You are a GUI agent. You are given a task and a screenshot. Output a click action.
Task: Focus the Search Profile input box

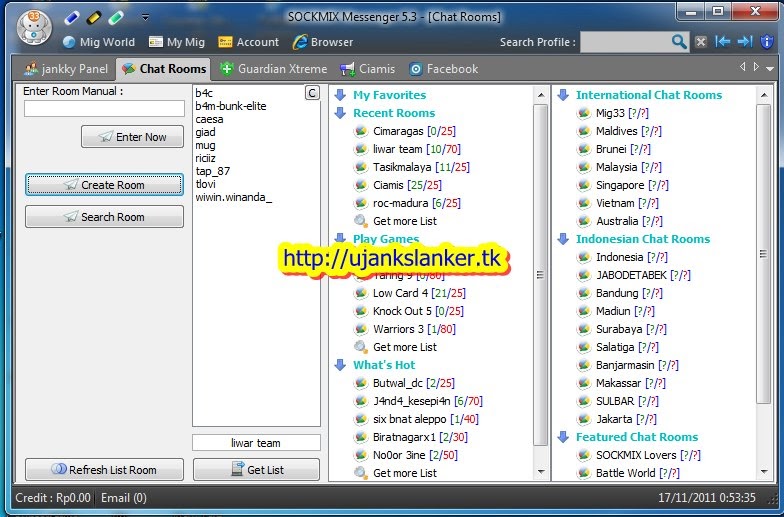(x=625, y=42)
